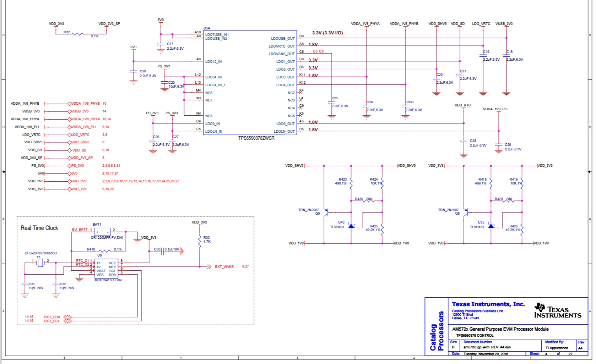Image resolution: width=596 pixels, height=364 pixels.
Task: Select resistor R32 symbol
Action: tap(77, 34)
